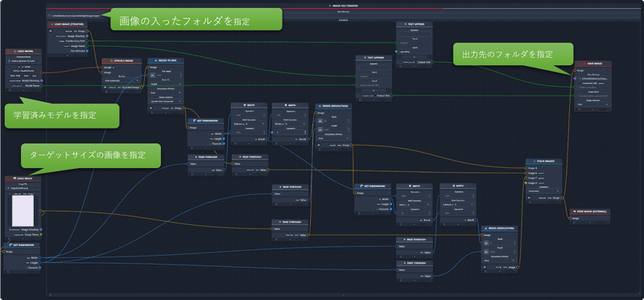
Task: Click the Upscale Image node header icon
Action: [111, 61]
